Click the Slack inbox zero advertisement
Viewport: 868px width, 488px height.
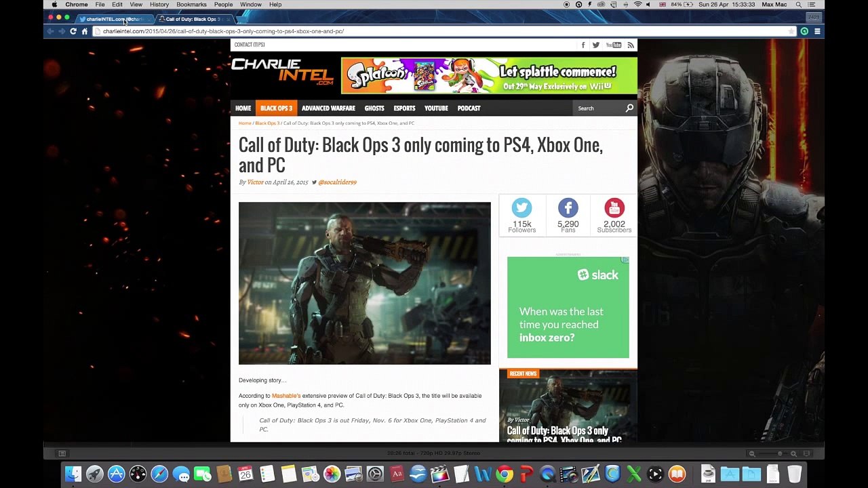click(568, 307)
